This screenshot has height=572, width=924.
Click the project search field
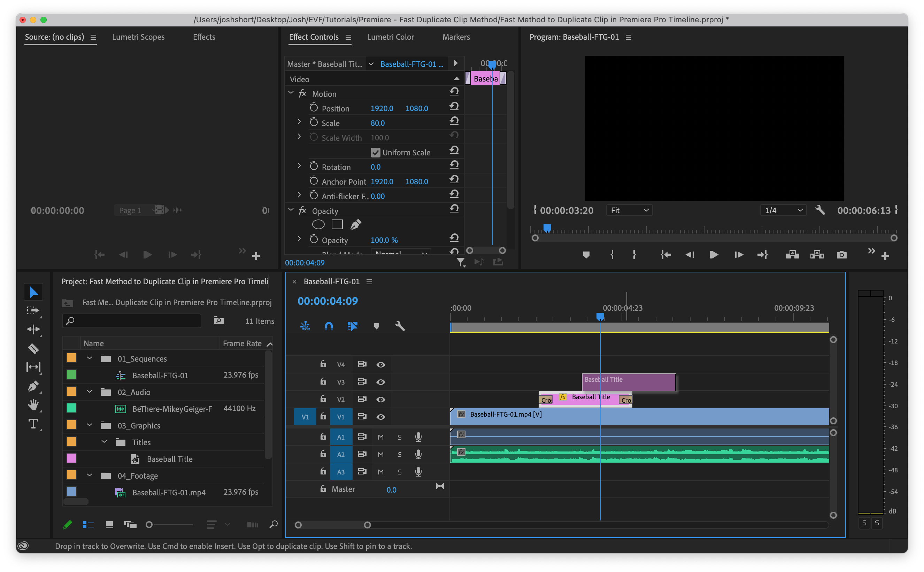[x=131, y=321]
